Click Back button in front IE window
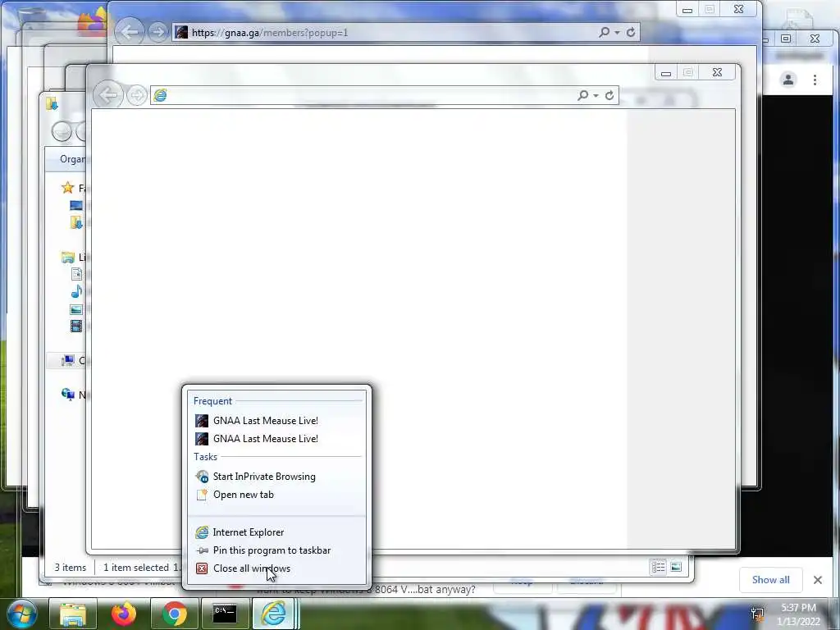The image size is (840, 630). [108, 95]
